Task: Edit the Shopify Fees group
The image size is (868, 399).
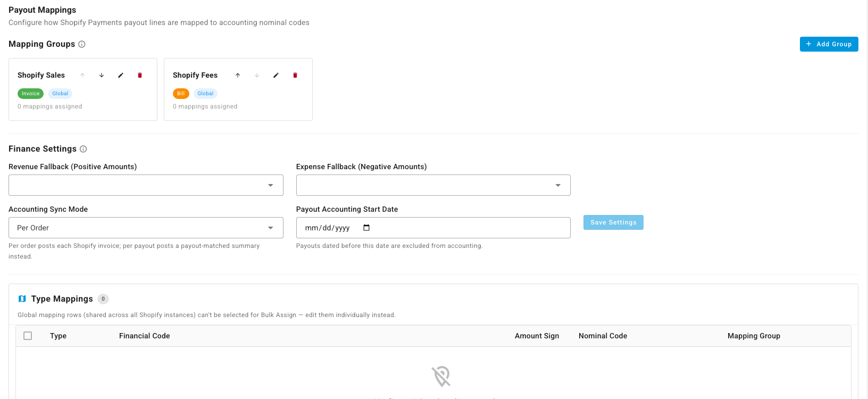Action: click(x=276, y=76)
